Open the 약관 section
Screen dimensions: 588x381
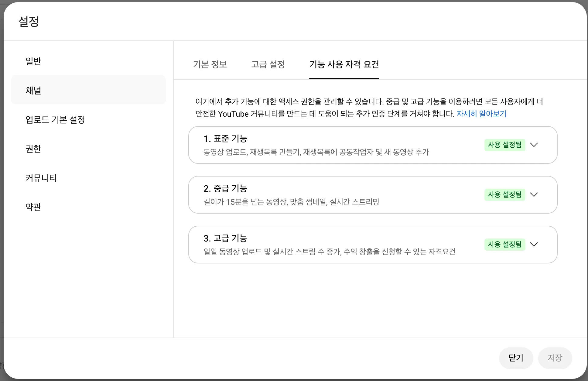[x=33, y=207]
